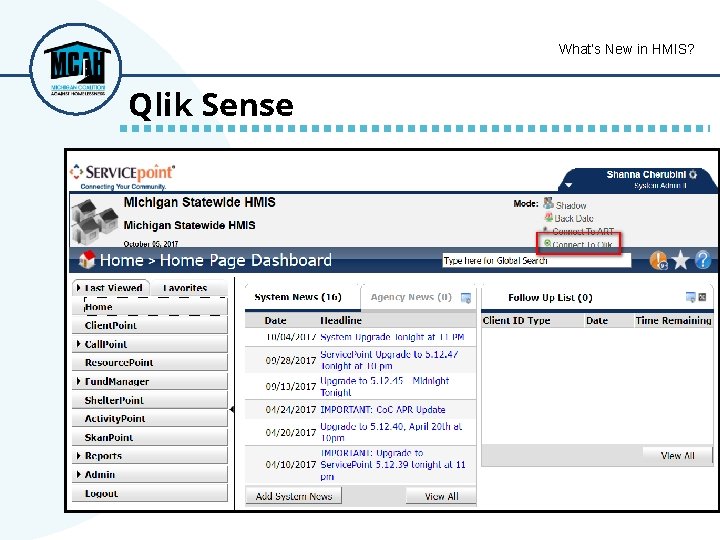Open SkanPoint module
The height and width of the screenshot is (540, 720).
pyautogui.click(x=150, y=437)
